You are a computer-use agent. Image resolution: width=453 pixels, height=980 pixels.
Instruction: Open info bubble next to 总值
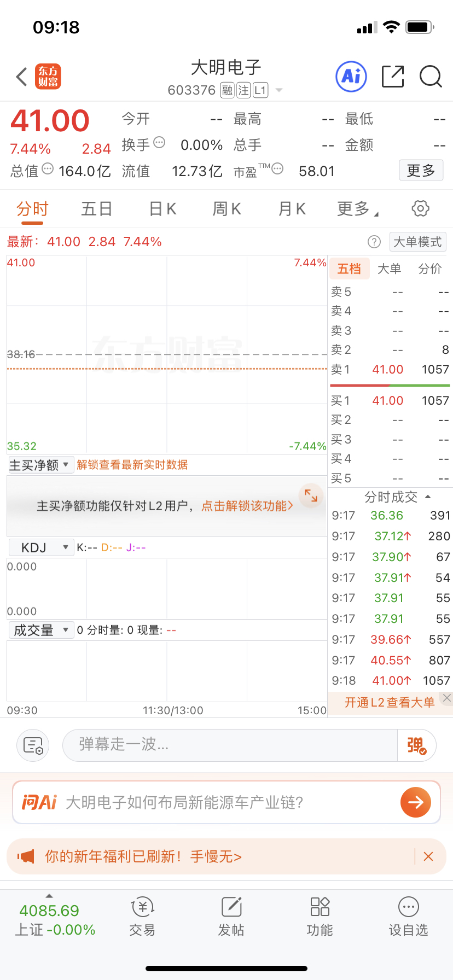(x=48, y=168)
